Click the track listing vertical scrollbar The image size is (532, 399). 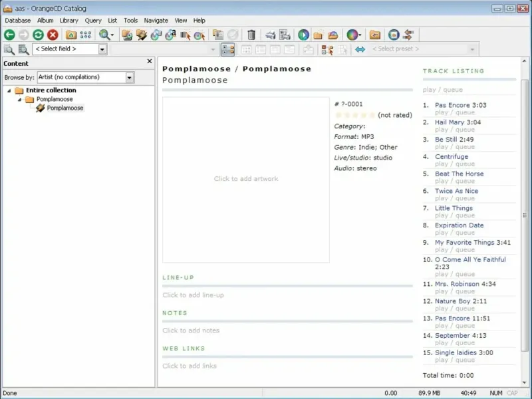[524, 215]
